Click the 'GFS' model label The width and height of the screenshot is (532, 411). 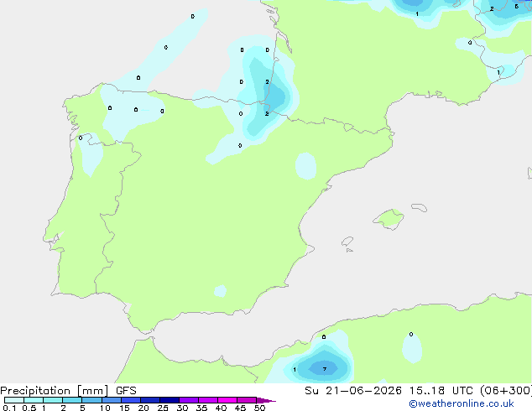[x=126, y=391]
